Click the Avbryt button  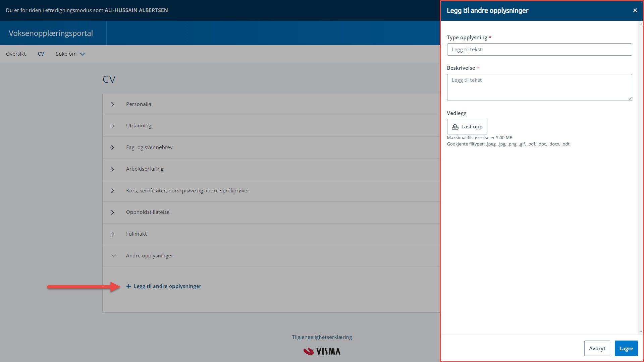coord(597,348)
